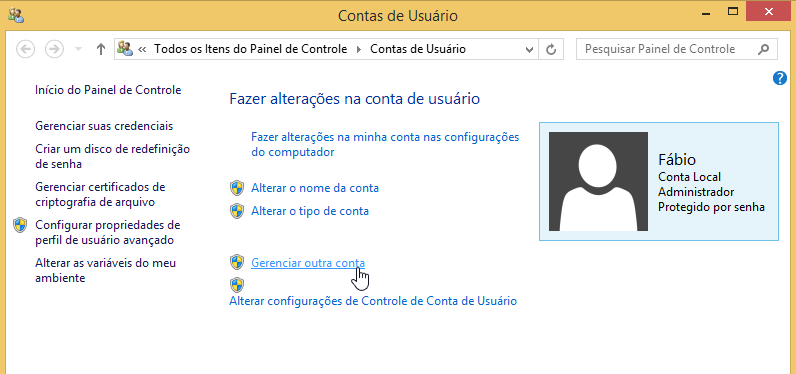Viewport: 796px width, 374px height.
Task: Click Alterar o nome da conta
Action: tap(315, 188)
